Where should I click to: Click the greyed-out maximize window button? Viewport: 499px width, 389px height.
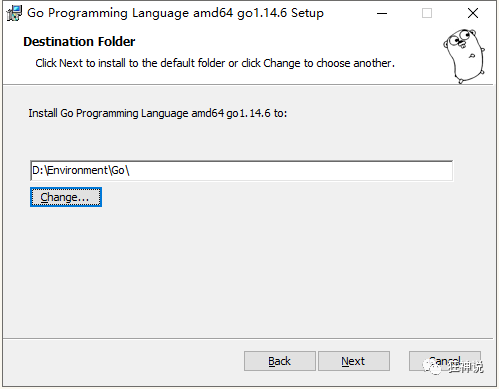(427, 13)
